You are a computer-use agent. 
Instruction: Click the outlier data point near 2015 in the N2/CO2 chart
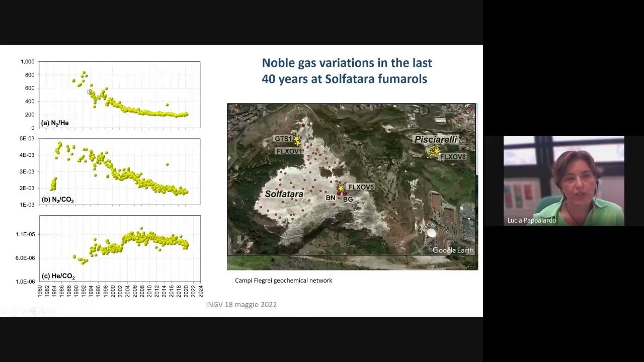167,164
